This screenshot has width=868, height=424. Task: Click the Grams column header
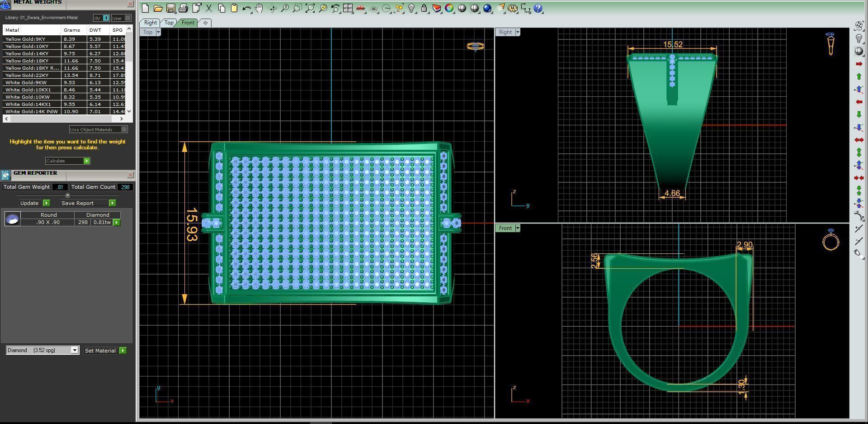(74, 30)
